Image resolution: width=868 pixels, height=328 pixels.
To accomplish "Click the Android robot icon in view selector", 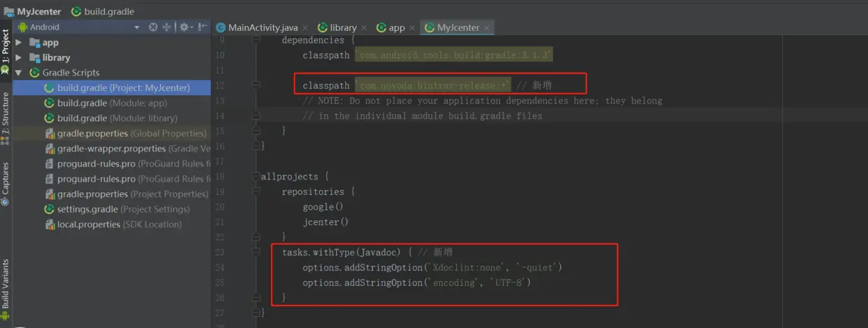I will 22,27.
